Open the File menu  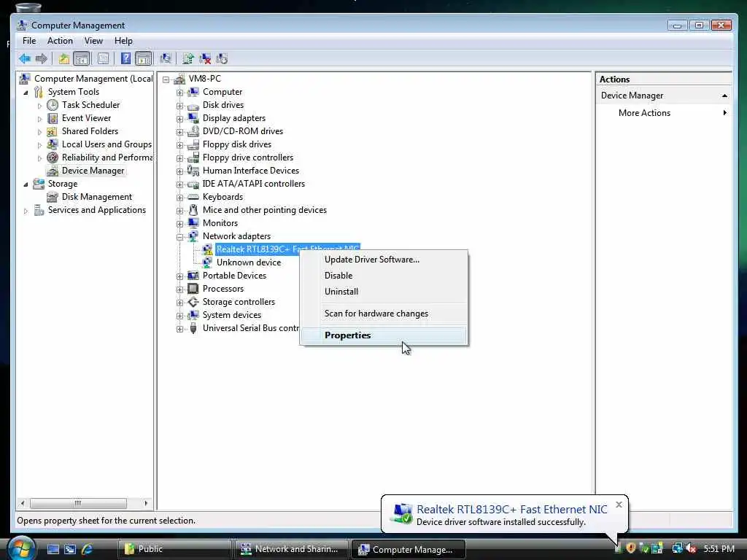(29, 41)
